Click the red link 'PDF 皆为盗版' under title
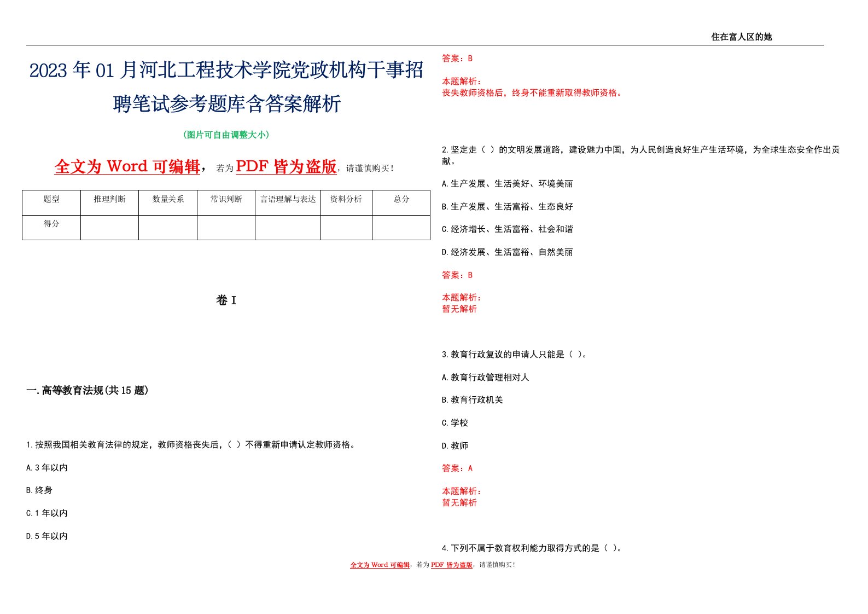 click(286, 166)
